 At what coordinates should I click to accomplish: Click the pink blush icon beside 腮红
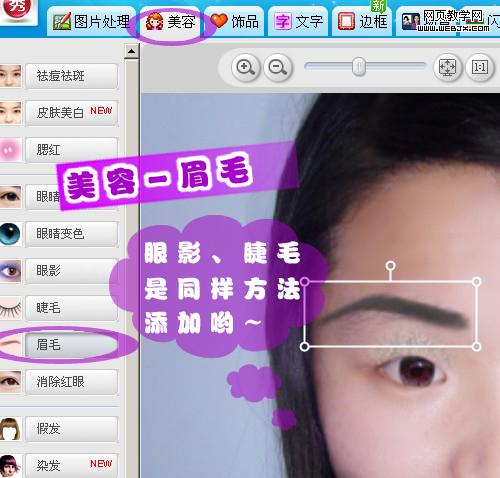[x=11, y=150]
